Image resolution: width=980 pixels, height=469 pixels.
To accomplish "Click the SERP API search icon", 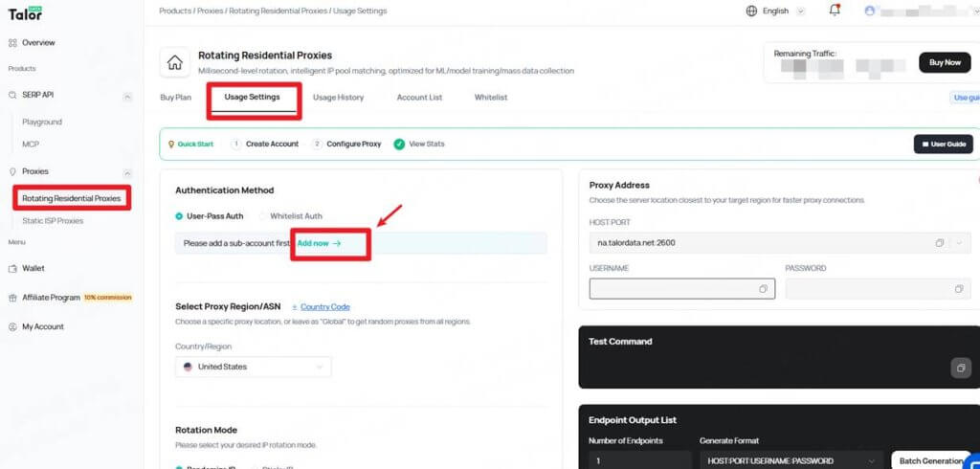I will (x=12, y=95).
